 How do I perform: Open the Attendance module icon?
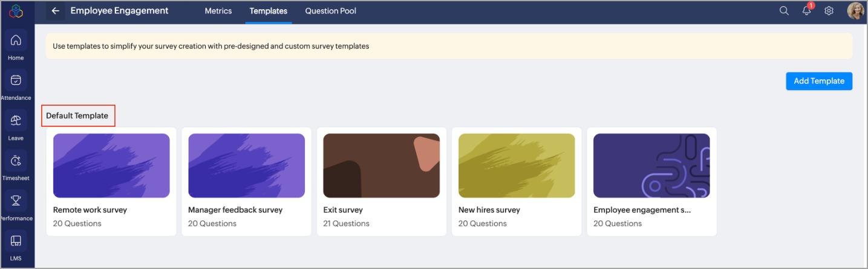16,80
